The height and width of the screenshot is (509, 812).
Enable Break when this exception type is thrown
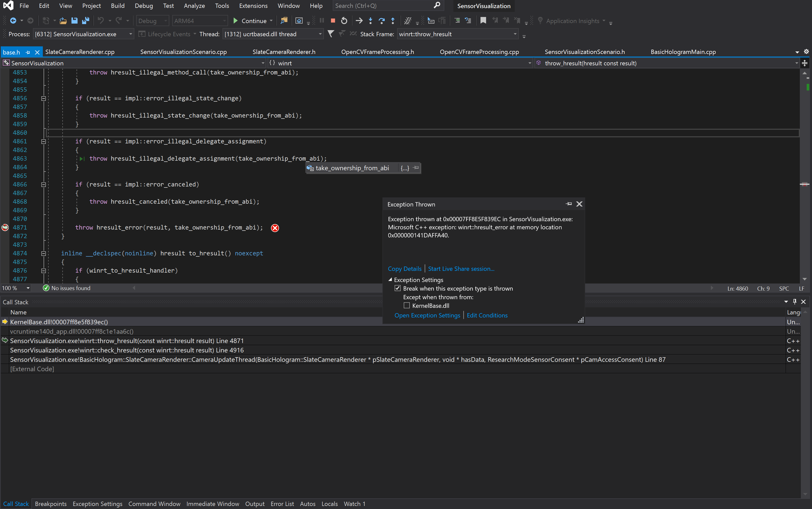[x=398, y=288]
